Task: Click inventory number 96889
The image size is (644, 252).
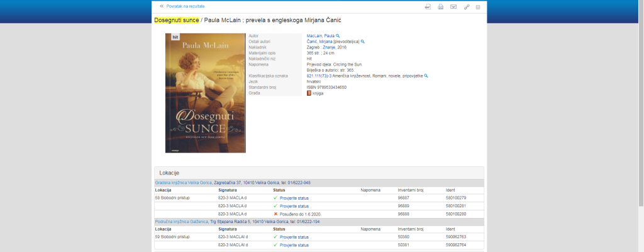Action: click(x=404, y=206)
